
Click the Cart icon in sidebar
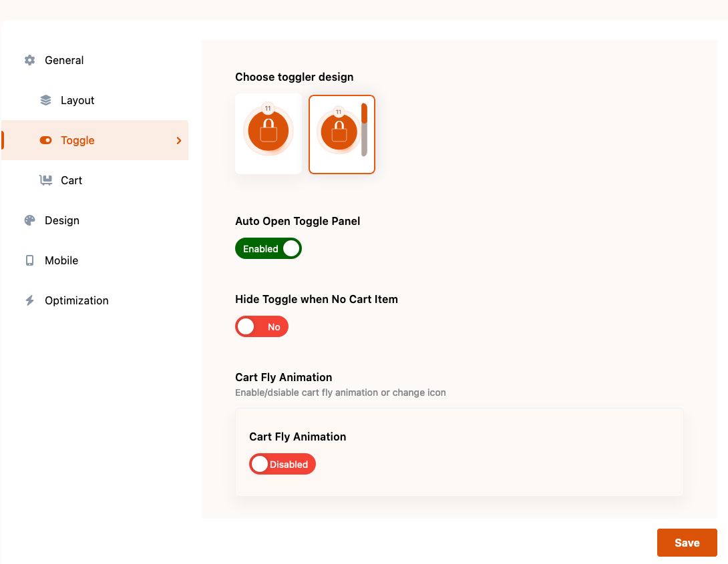point(45,180)
